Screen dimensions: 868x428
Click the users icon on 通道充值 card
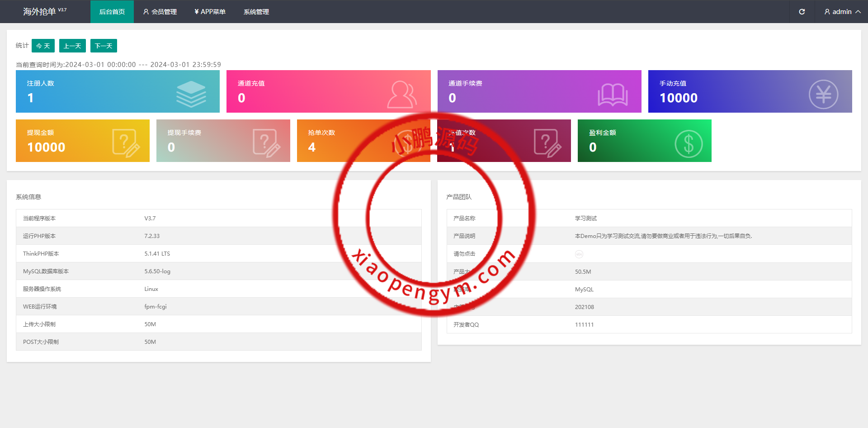(401, 94)
